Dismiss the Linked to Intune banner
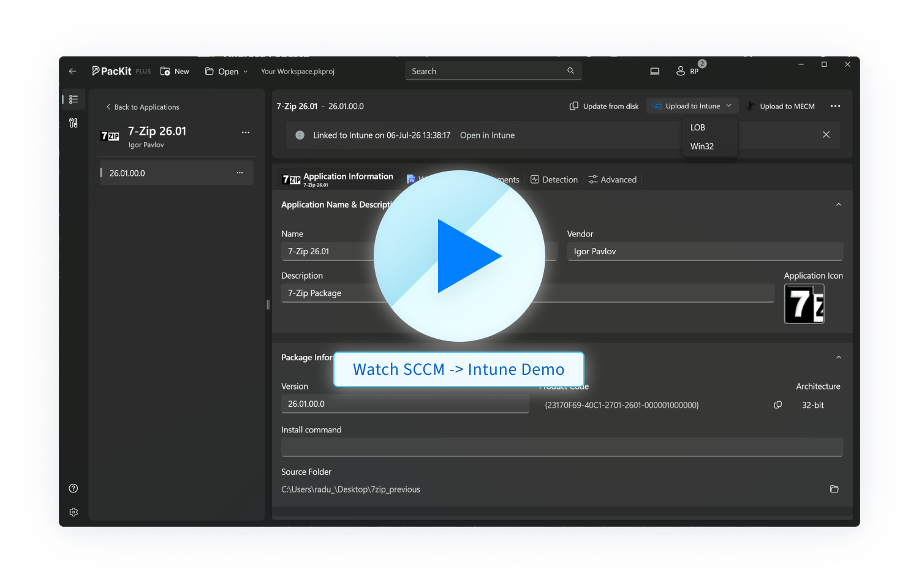Image resolution: width=919 pixels, height=588 pixels. (x=826, y=135)
